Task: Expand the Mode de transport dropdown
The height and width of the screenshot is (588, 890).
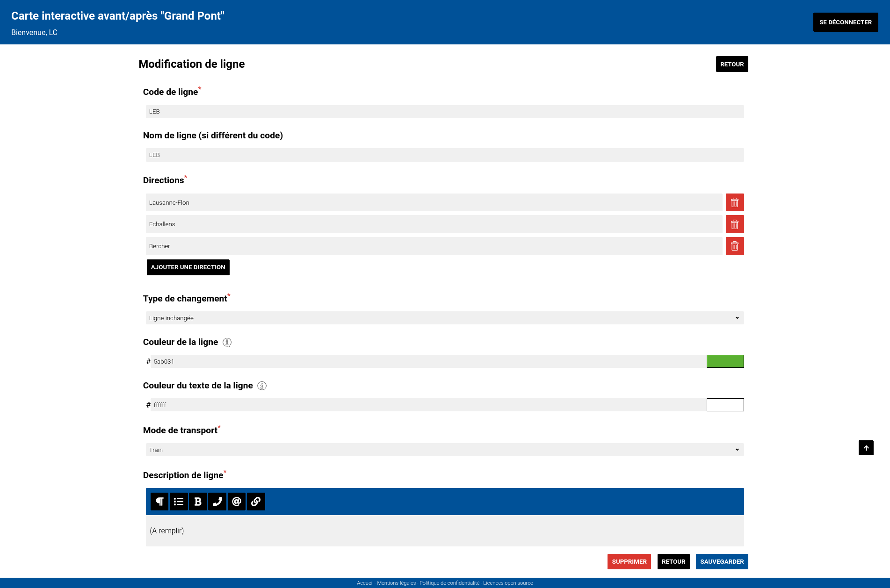Action: click(x=444, y=450)
